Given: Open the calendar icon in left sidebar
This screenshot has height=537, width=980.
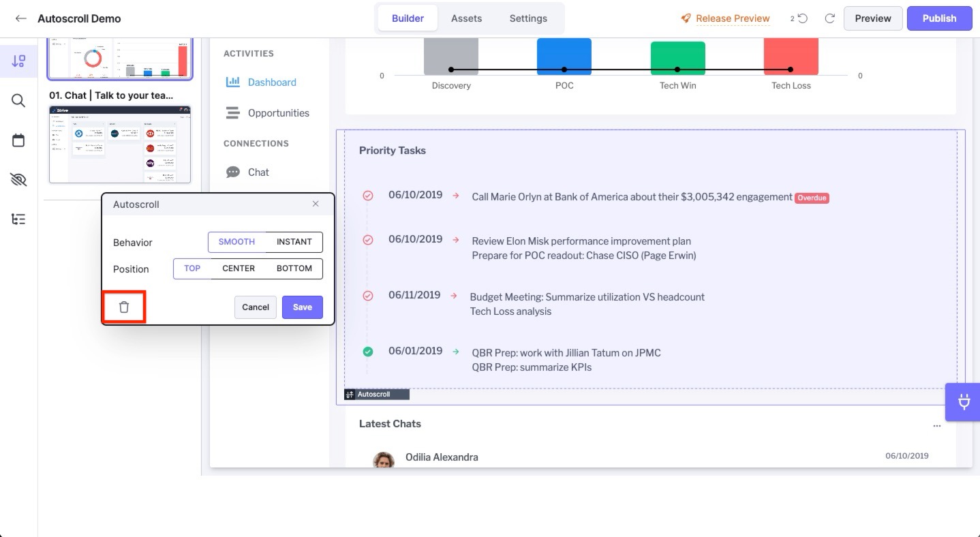Looking at the screenshot, I should click(x=18, y=140).
